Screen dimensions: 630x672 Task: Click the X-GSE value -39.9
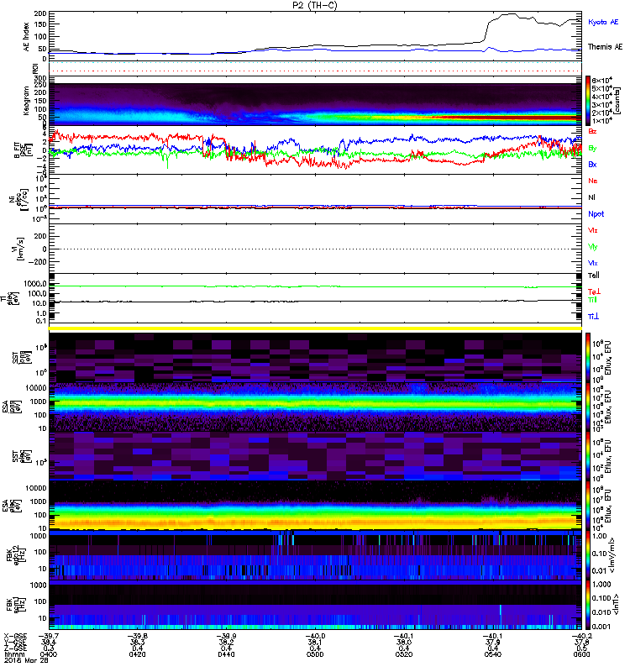pos(226,636)
